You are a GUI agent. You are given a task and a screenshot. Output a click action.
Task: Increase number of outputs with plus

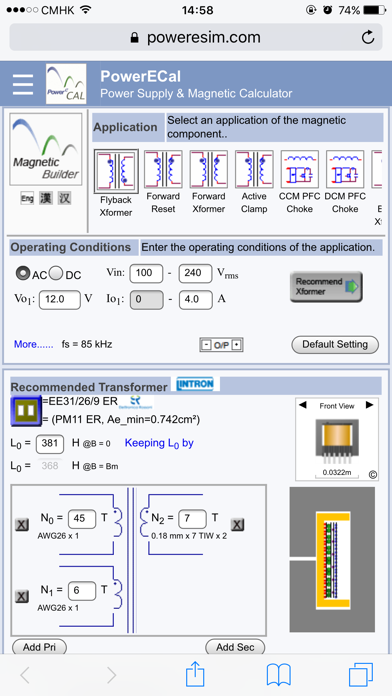click(238, 345)
